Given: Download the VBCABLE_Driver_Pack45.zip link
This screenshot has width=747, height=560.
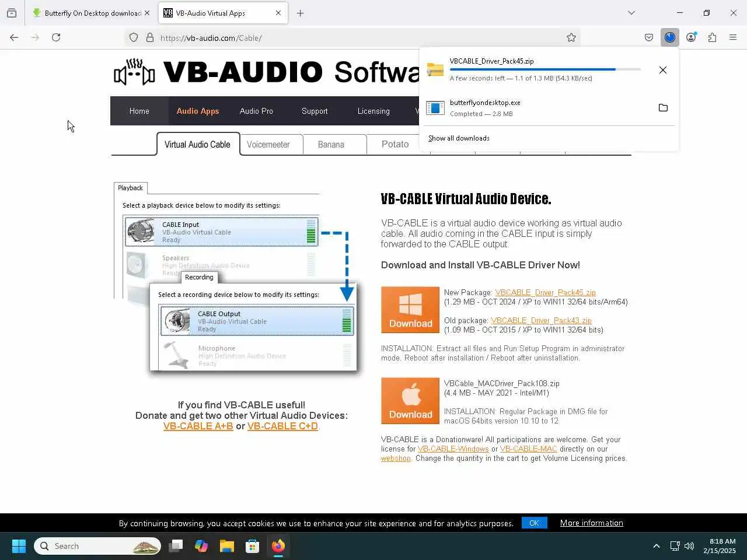Looking at the screenshot, I should (545, 292).
